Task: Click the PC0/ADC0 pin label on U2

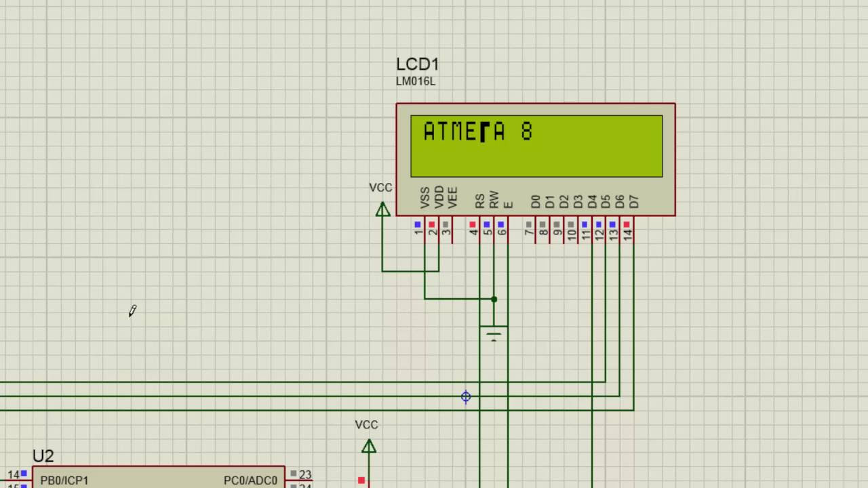Action: tap(250, 481)
